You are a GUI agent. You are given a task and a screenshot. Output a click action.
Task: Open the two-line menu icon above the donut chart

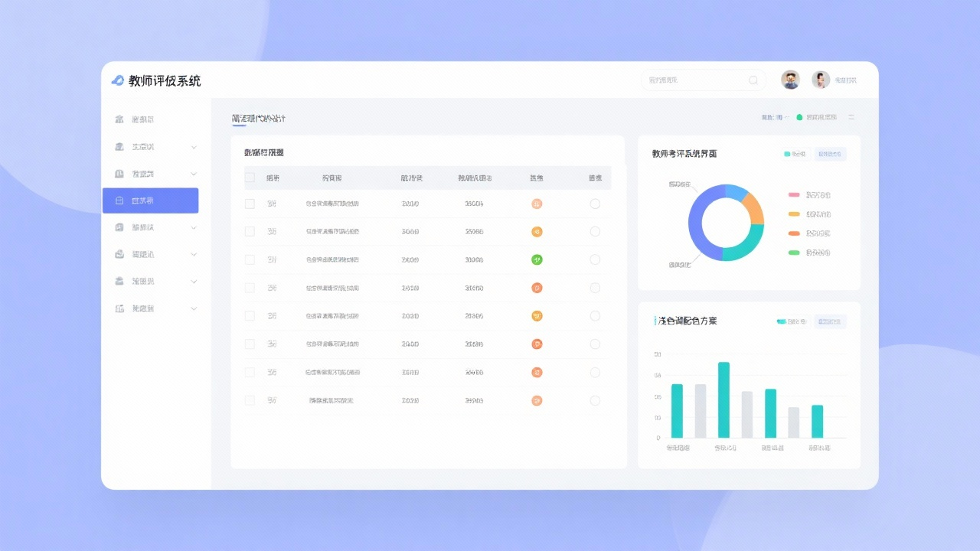tap(851, 118)
